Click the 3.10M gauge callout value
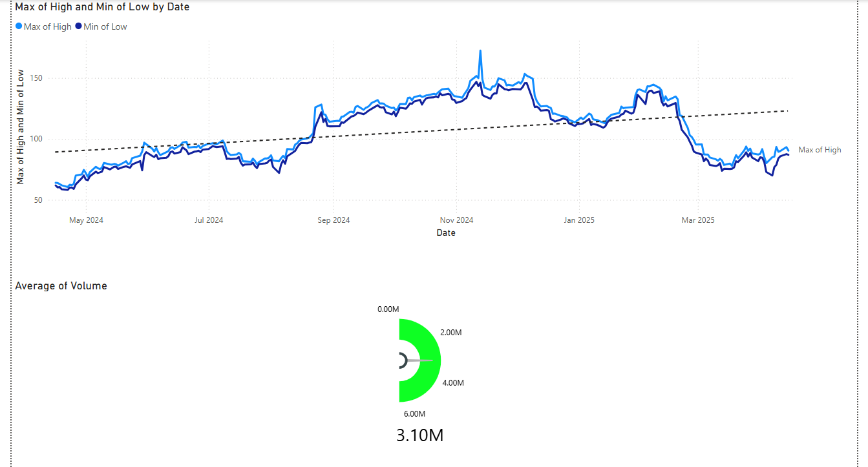 pyautogui.click(x=420, y=435)
